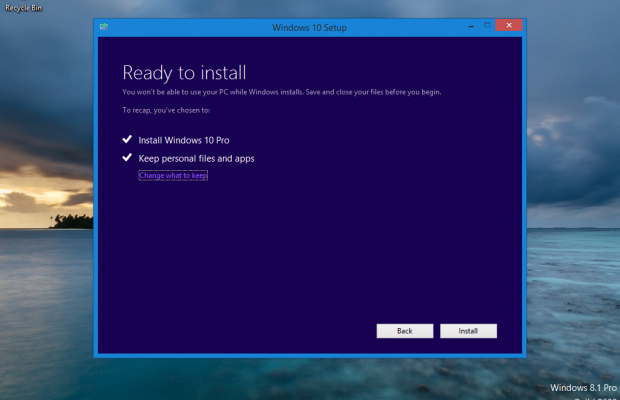Click the Windows 10 Setup title bar text
This screenshot has height=400, width=620.
tap(309, 27)
